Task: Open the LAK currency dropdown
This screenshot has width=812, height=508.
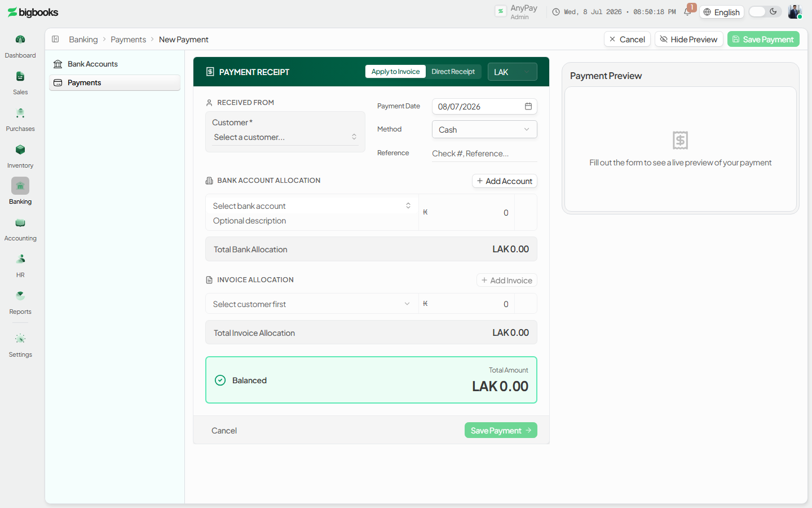Action: [x=512, y=72]
